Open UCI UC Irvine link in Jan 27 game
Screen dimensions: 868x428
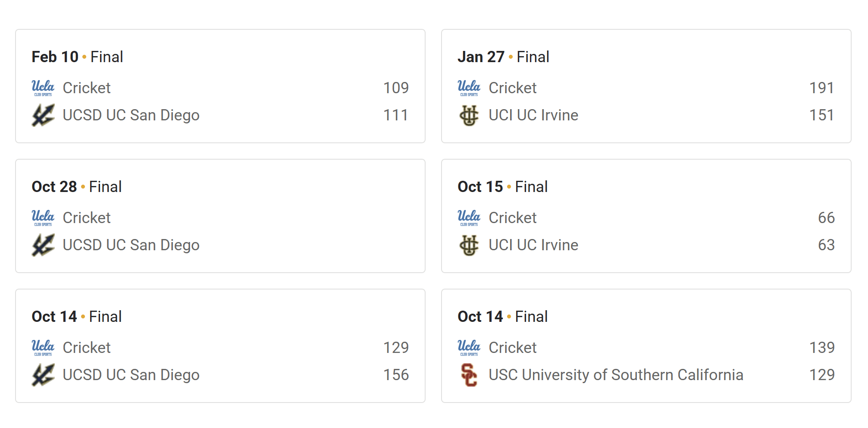[x=533, y=115]
